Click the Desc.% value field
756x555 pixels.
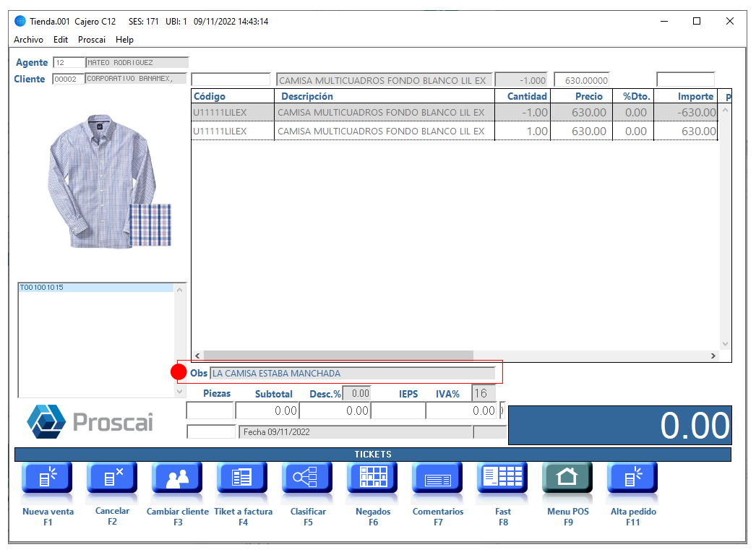click(x=356, y=393)
